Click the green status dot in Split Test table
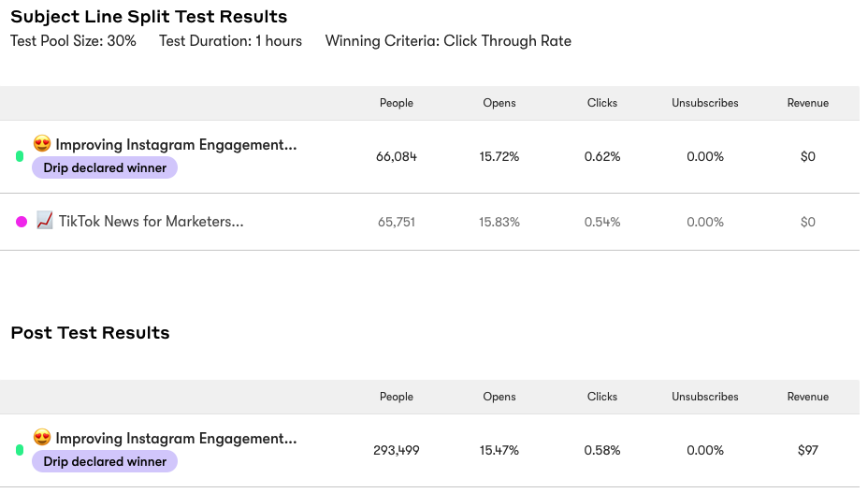Viewport: 868px width, 493px height. click(20, 156)
